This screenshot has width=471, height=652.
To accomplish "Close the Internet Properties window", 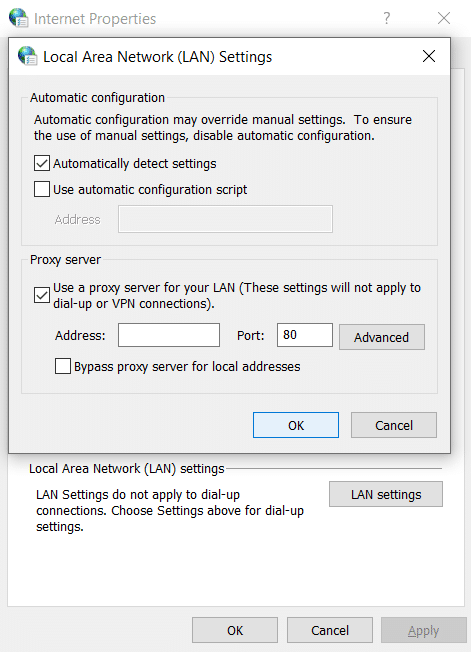I will pyautogui.click(x=444, y=18).
